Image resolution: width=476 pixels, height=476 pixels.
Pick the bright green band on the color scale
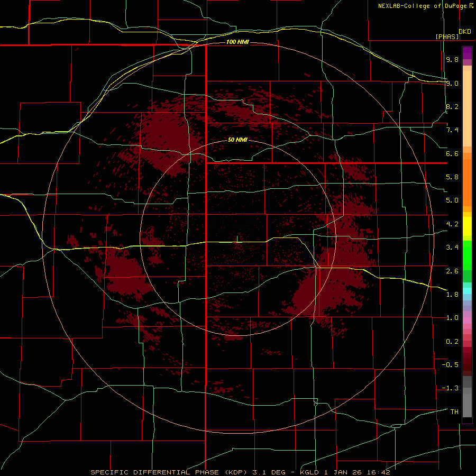point(467,254)
